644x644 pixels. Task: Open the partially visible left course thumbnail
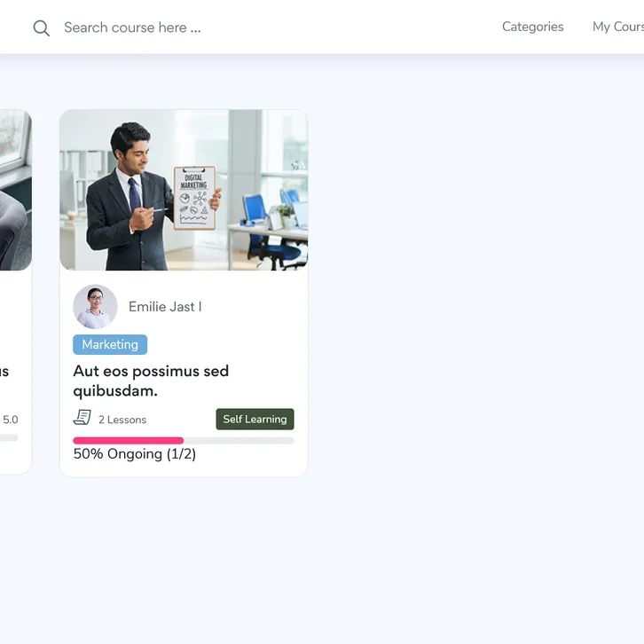pyautogui.click(x=15, y=190)
